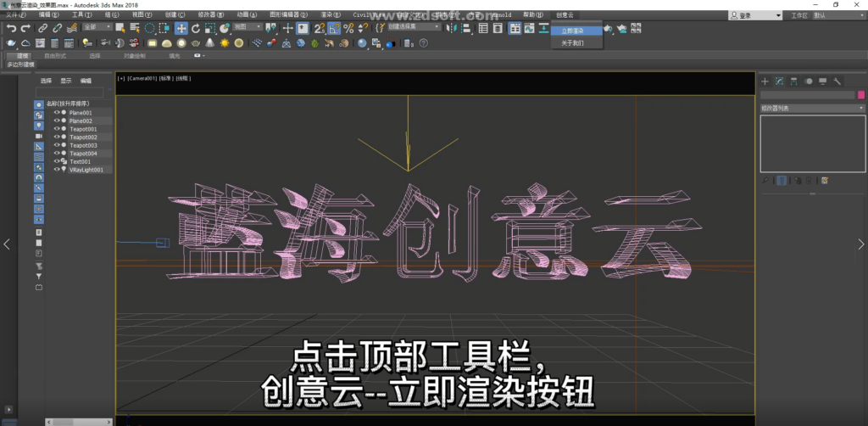Viewport: 868px width, 426px height.
Task: Open Render Setup teapot icon
Action: (607, 28)
